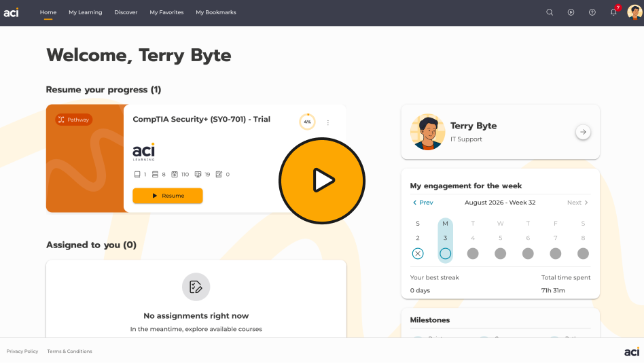Open the My Favorites tab
Screen dimensions: 644x363
[x=166, y=12]
